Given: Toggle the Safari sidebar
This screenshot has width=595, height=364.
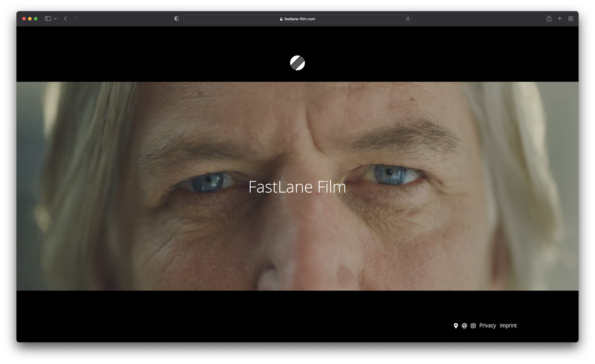Looking at the screenshot, I should (x=48, y=19).
